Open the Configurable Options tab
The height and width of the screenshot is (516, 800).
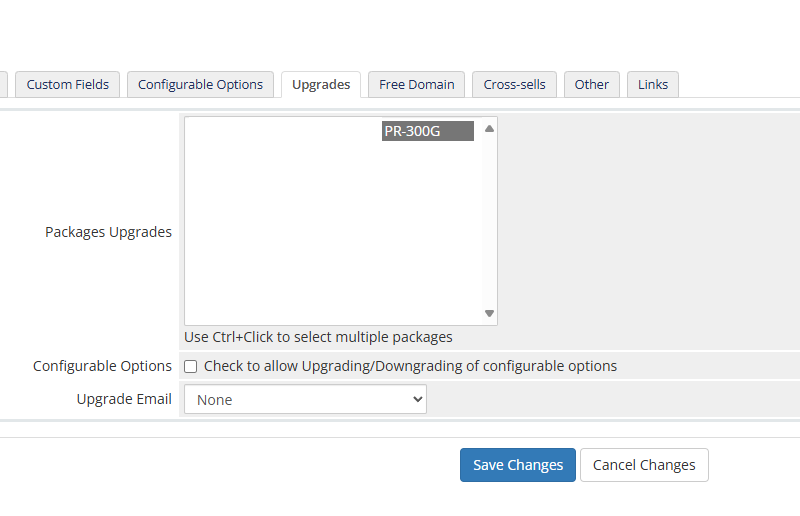tap(200, 85)
